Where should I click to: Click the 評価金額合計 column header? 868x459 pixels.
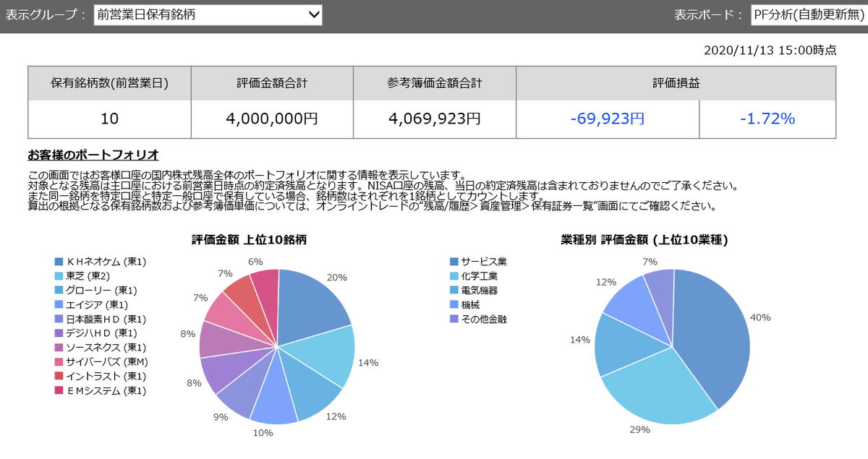pyautogui.click(x=272, y=83)
